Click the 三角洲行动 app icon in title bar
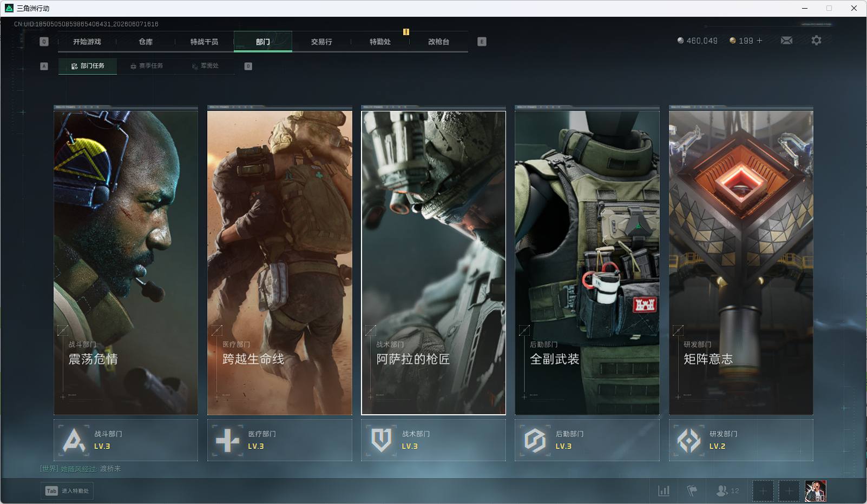The image size is (867, 504). pos(9,8)
